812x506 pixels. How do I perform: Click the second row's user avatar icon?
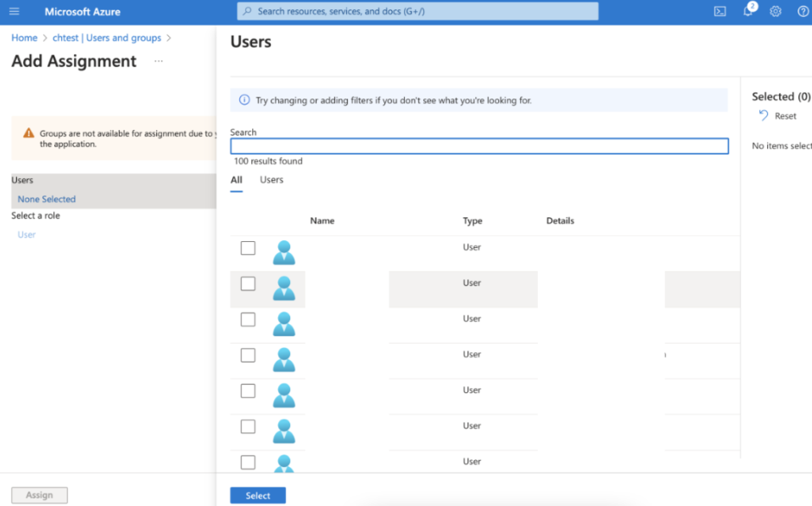(x=283, y=289)
